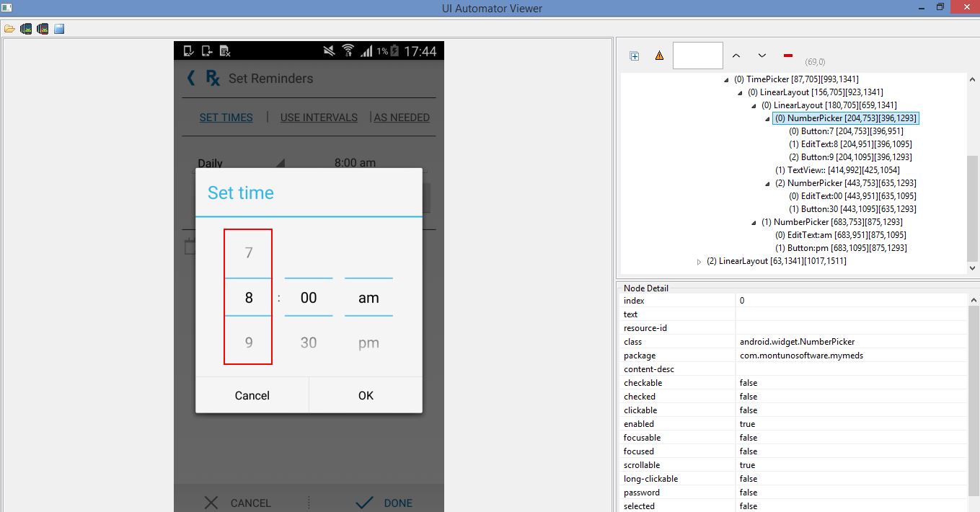Click the second Android screenshot icon with red screen
Screen dimensions: 980x512
point(43,29)
